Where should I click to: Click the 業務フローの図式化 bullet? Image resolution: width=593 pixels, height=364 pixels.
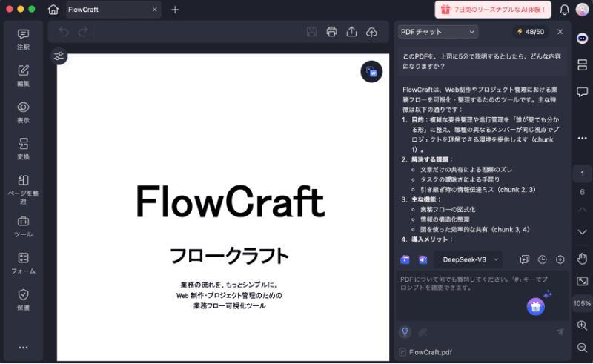click(x=448, y=209)
